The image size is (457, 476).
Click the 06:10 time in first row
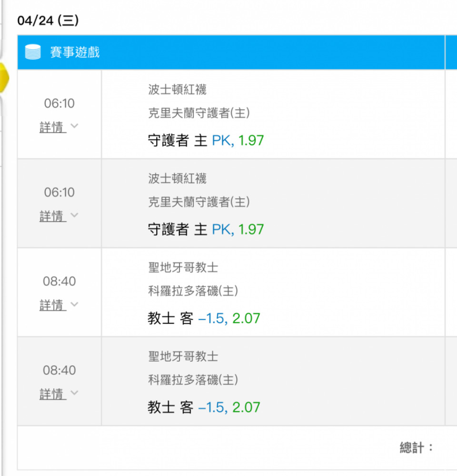tap(59, 103)
